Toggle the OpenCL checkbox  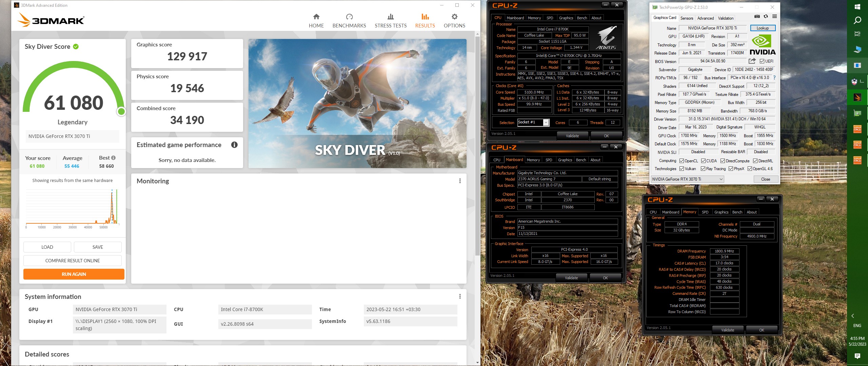click(682, 161)
